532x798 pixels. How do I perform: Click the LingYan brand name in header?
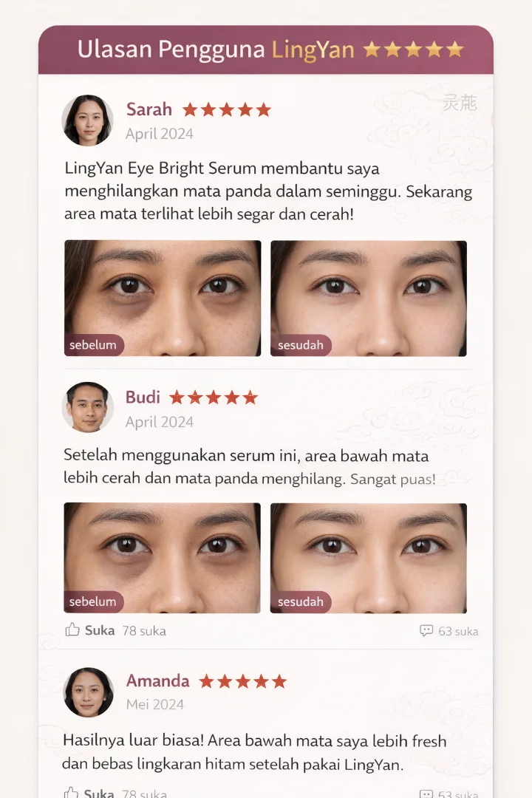[x=313, y=50]
